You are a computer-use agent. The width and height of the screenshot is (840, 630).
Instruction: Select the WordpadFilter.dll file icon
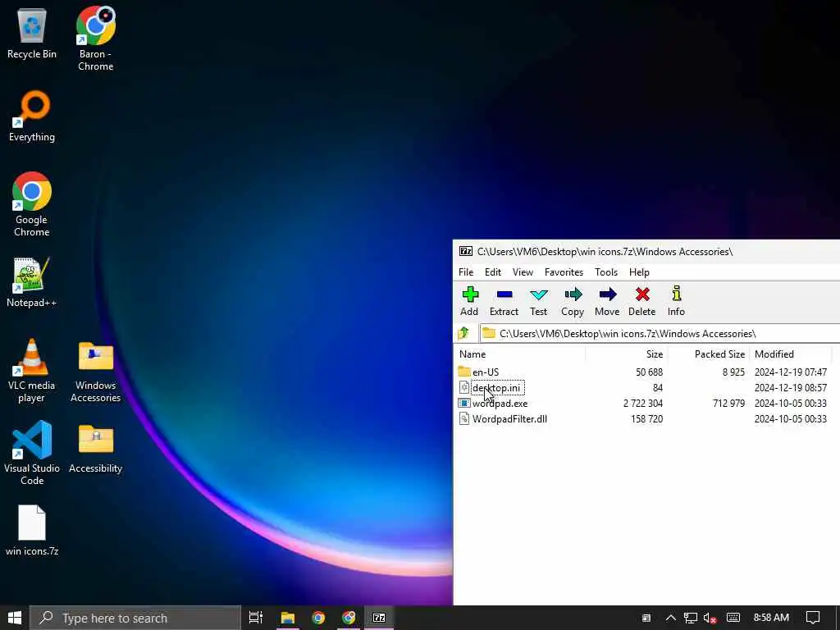point(464,419)
